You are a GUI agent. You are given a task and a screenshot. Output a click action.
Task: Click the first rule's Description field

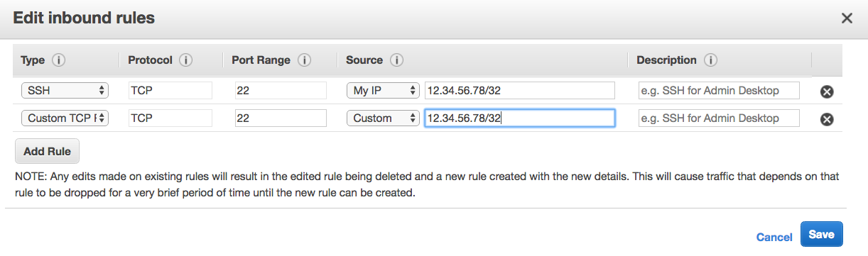(718, 90)
